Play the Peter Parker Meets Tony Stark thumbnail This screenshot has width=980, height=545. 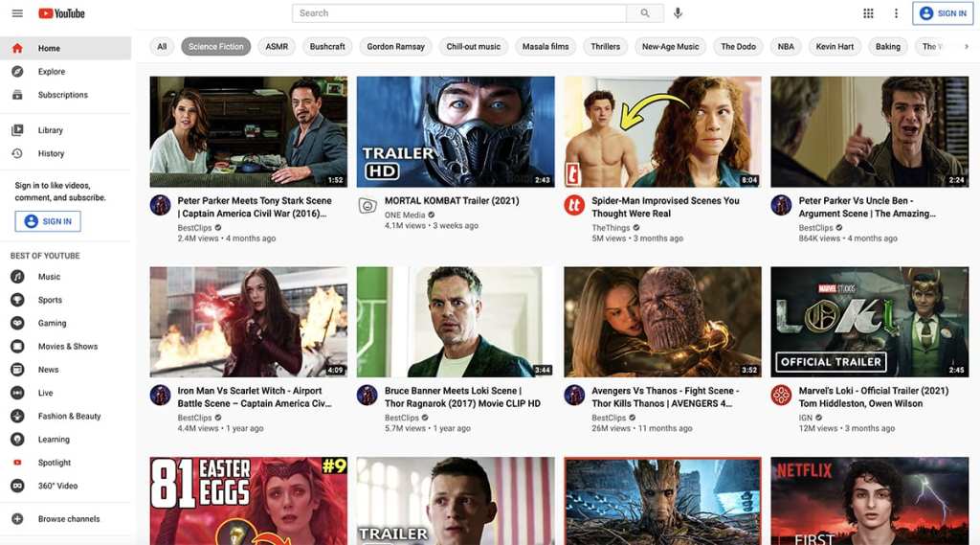[x=249, y=132]
